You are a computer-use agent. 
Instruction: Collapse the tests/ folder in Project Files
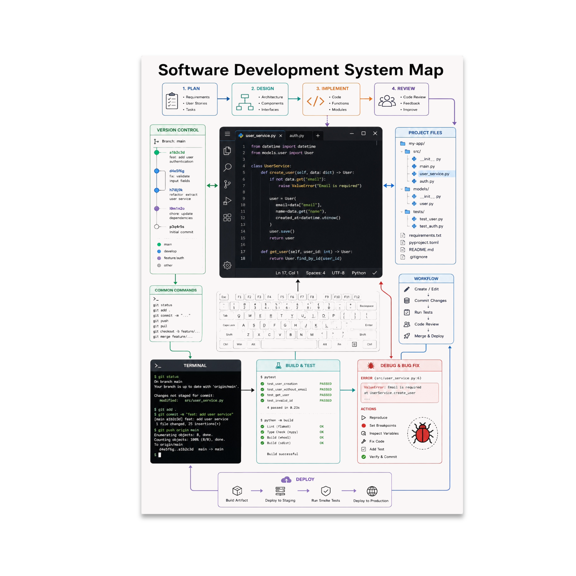(402, 212)
